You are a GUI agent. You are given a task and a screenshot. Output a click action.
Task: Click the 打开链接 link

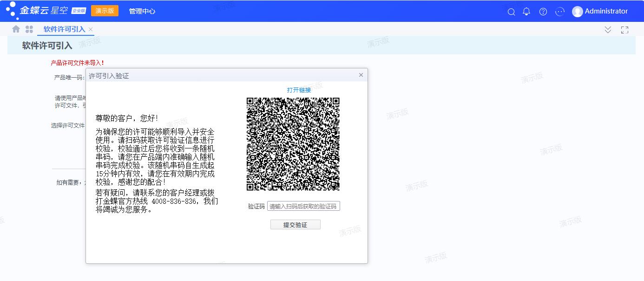[x=299, y=90]
